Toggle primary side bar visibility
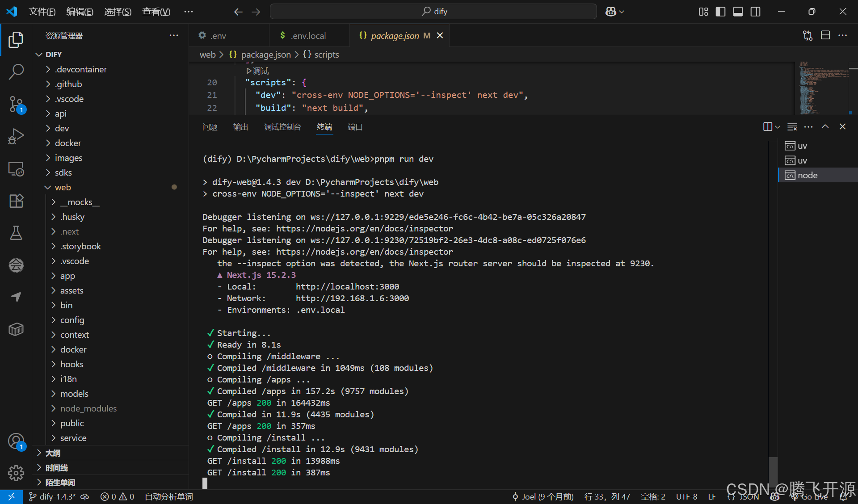858x504 pixels. (720, 12)
